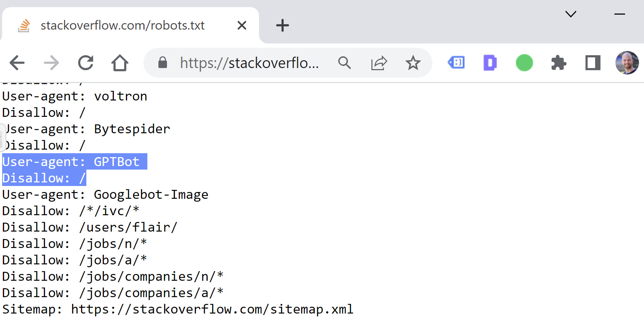
Task: Open the browser home page
Action: pos(120,63)
